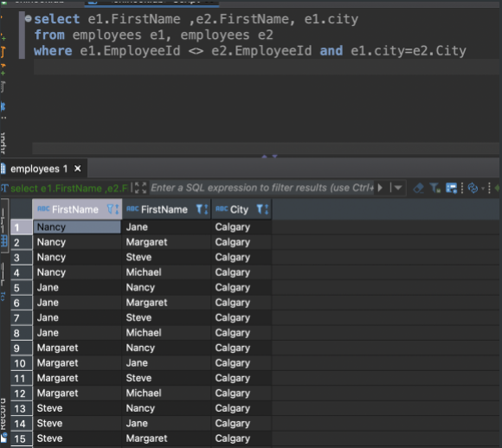Click the second FirstName column filter icon
The height and width of the screenshot is (448, 502).
coord(202,209)
